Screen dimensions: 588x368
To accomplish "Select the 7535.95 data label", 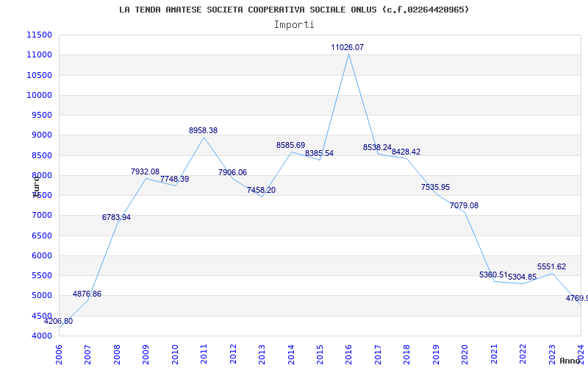I will coord(435,187).
